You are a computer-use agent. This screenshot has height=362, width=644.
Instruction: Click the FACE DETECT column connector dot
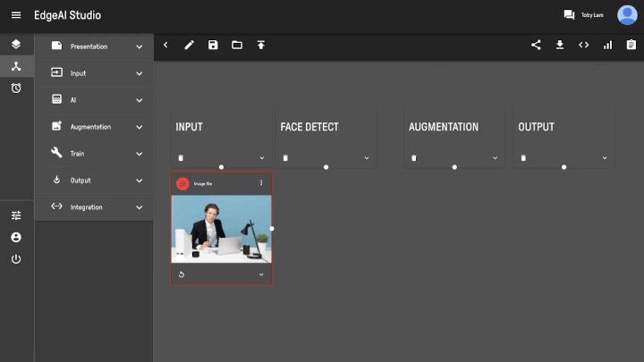click(x=326, y=167)
